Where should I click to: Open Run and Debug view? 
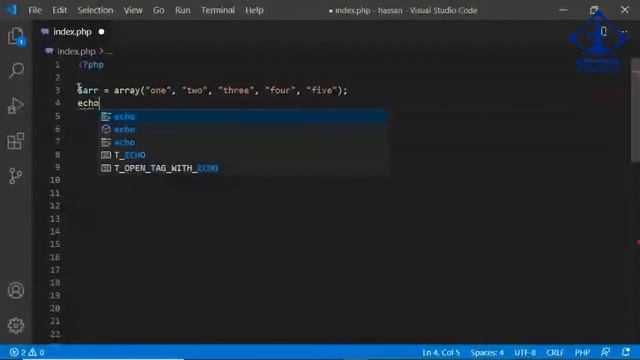point(16,106)
